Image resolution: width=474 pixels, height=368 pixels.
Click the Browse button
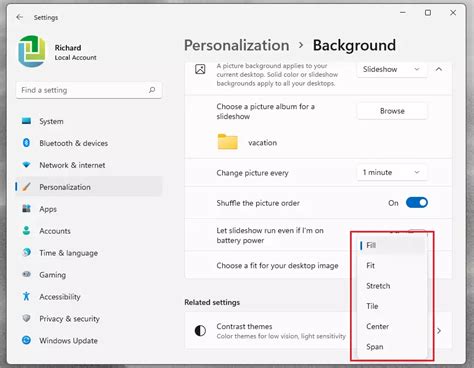pyautogui.click(x=392, y=111)
